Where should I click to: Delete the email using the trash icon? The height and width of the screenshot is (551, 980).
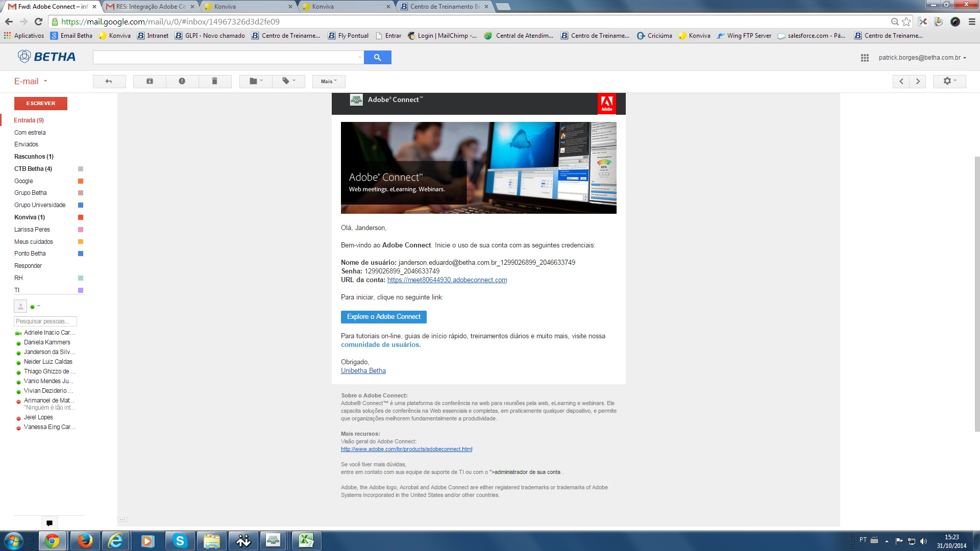(215, 82)
